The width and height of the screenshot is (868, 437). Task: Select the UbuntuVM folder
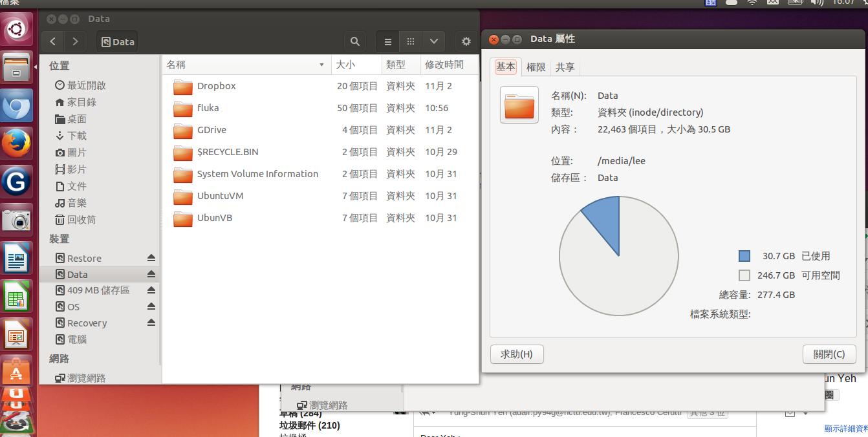coord(320,196)
